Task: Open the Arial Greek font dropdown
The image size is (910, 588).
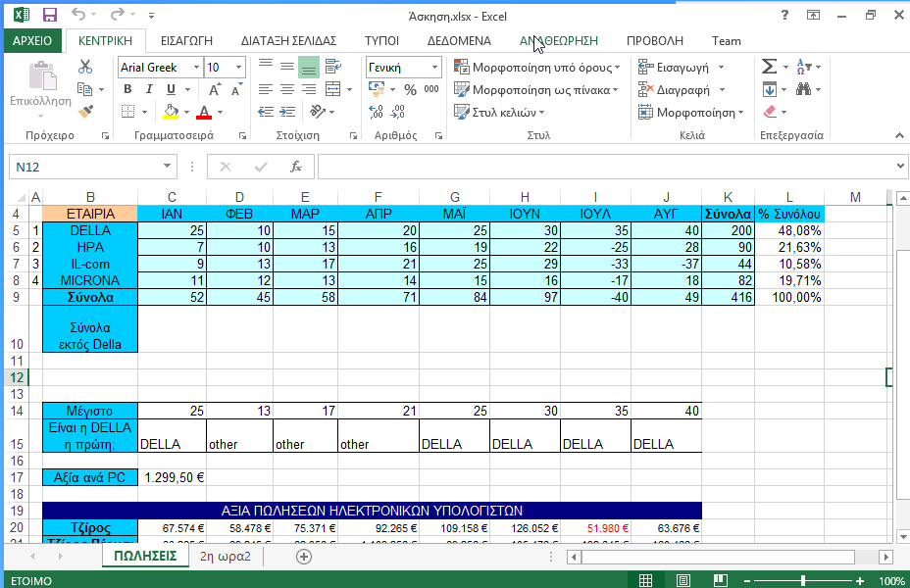Action: (x=197, y=68)
